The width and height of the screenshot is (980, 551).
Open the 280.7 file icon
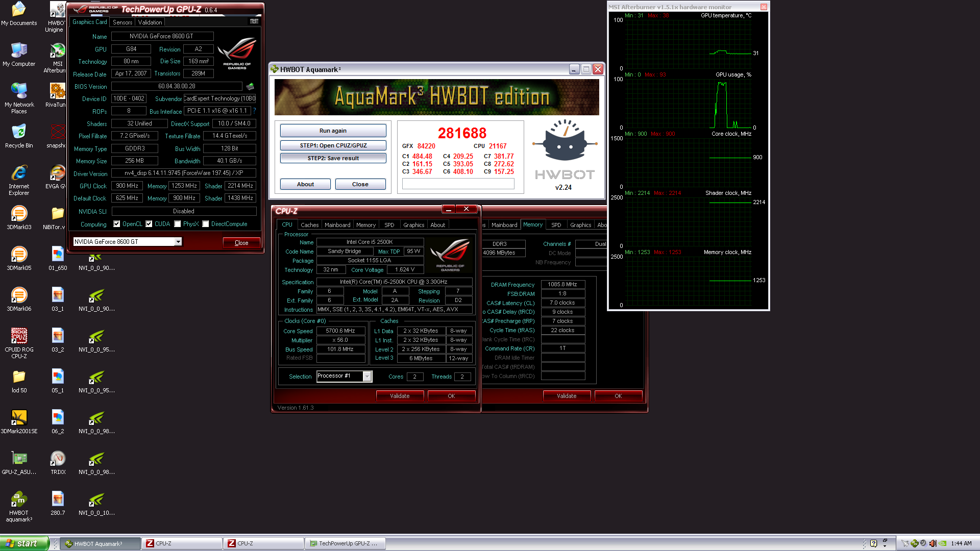click(58, 504)
